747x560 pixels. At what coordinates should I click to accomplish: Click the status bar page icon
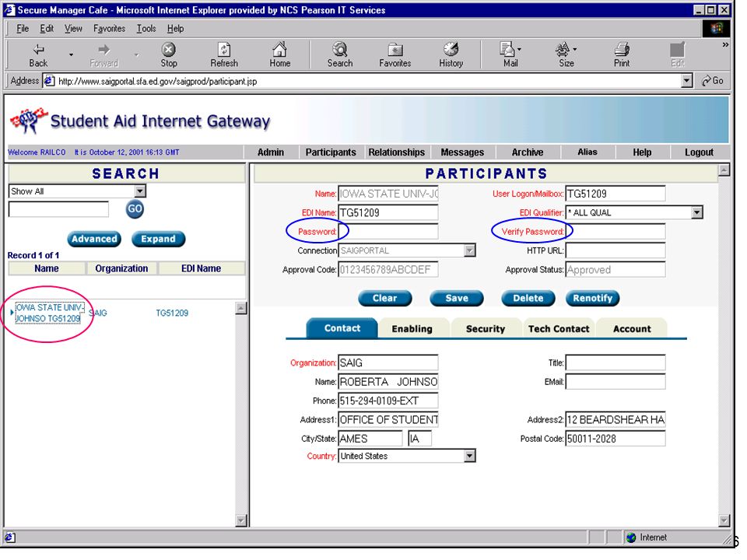[x=9, y=537]
